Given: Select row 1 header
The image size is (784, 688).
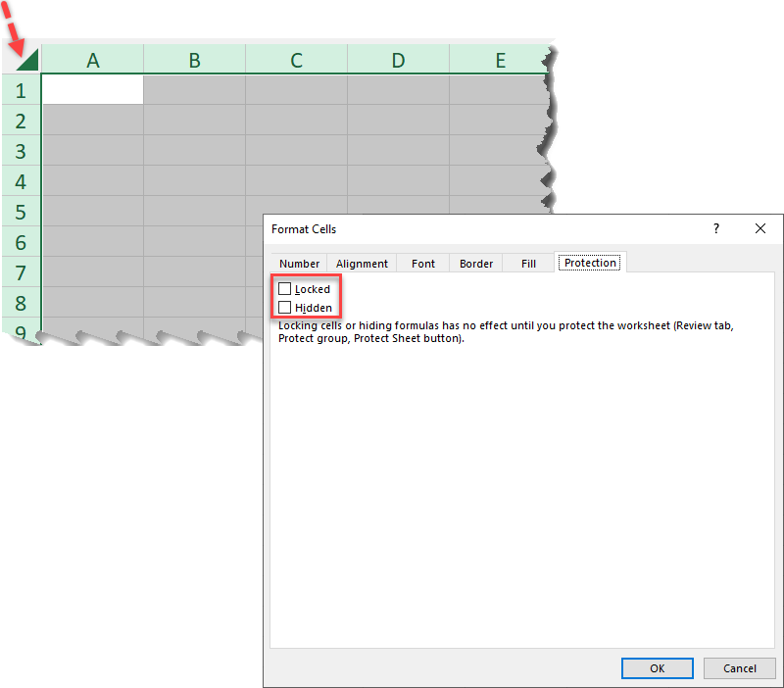Looking at the screenshot, I should point(21,91).
